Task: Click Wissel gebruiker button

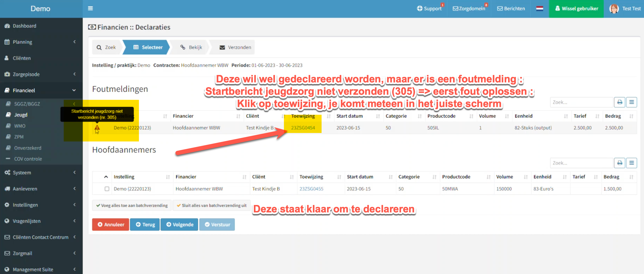Action: 576,9
